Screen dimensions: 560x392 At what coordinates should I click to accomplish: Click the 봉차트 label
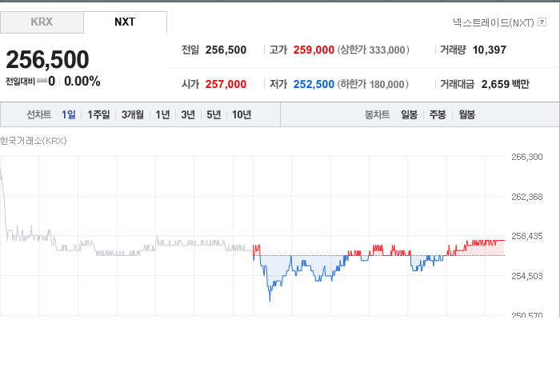pyautogui.click(x=377, y=114)
